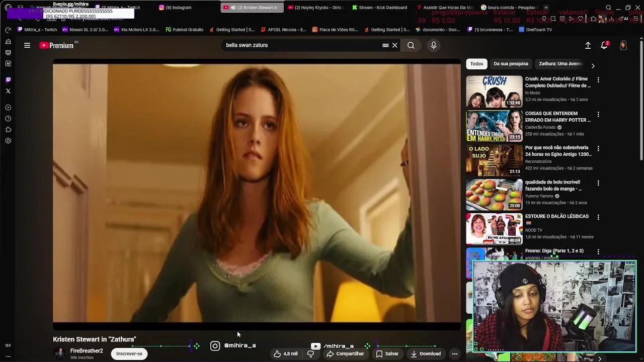Switch to 'bauru comida - Pesquisa' tab
This screenshot has width=644, height=362.
click(x=509, y=8)
